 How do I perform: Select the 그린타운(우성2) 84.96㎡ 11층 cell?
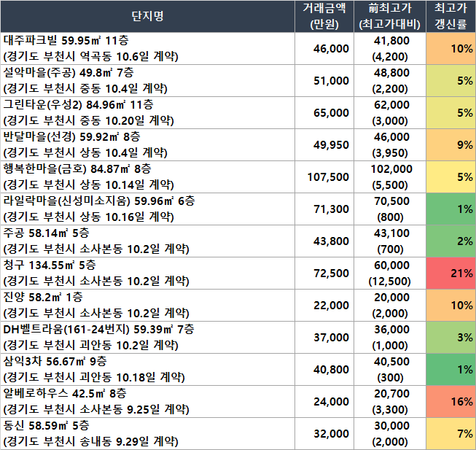point(147,113)
